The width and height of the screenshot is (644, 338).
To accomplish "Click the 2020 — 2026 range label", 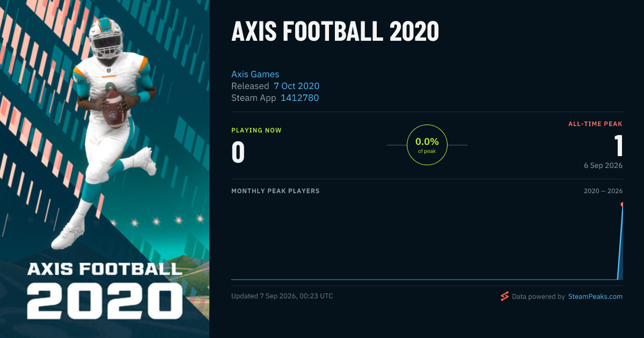I will [x=603, y=191].
